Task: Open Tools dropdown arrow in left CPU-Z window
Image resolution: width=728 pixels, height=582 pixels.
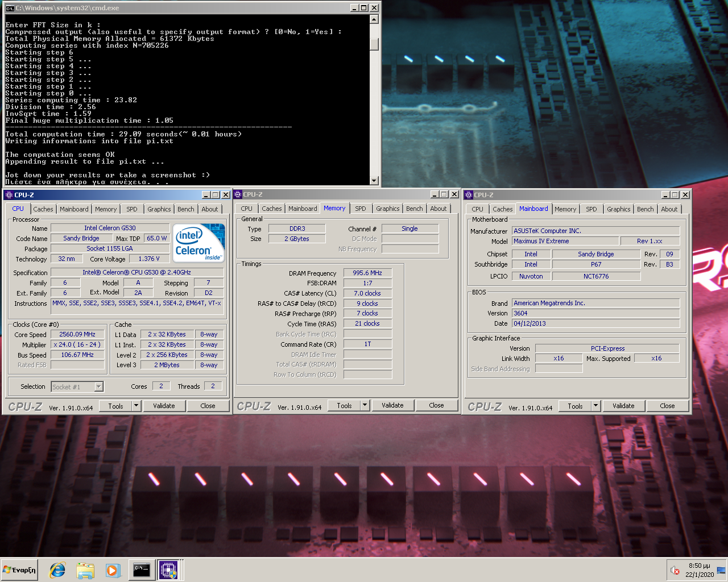Action: click(x=136, y=406)
